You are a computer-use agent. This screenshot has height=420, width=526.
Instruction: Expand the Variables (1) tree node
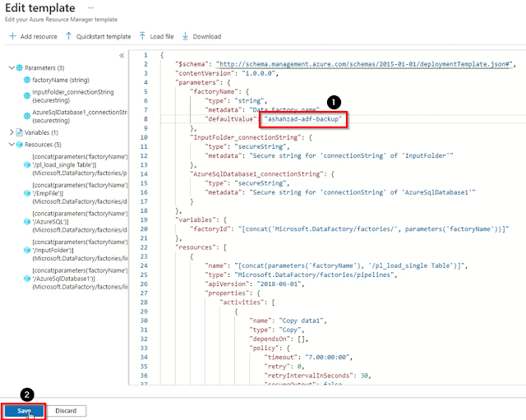[x=12, y=132]
